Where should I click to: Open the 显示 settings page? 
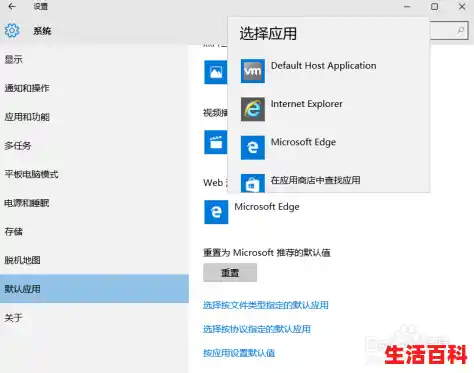(x=94, y=59)
